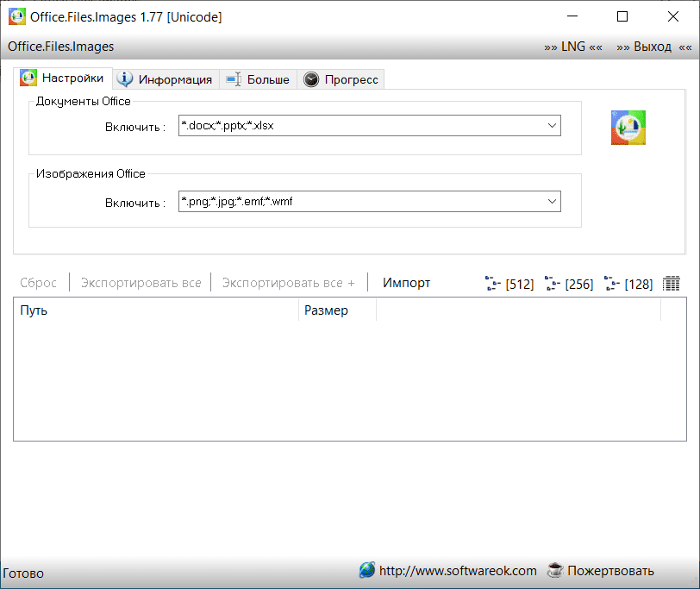The image size is (700, 589).
Task: Click the Готово status text
Action: pyautogui.click(x=23, y=573)
